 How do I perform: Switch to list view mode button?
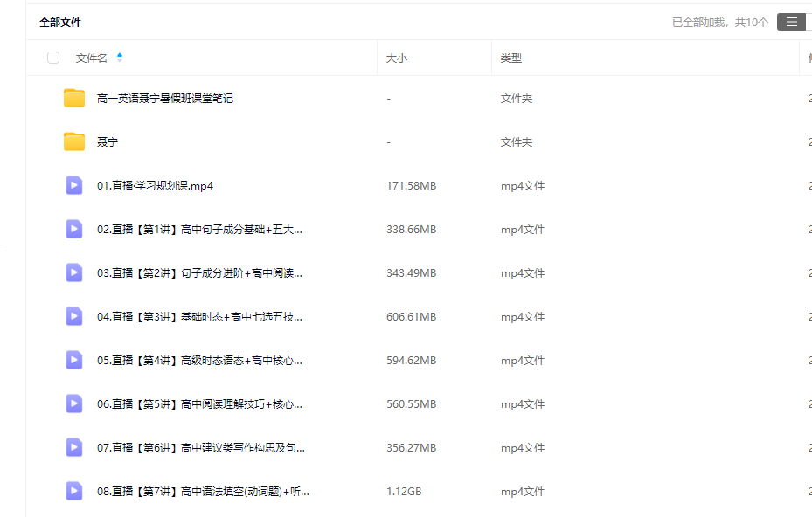791,22
